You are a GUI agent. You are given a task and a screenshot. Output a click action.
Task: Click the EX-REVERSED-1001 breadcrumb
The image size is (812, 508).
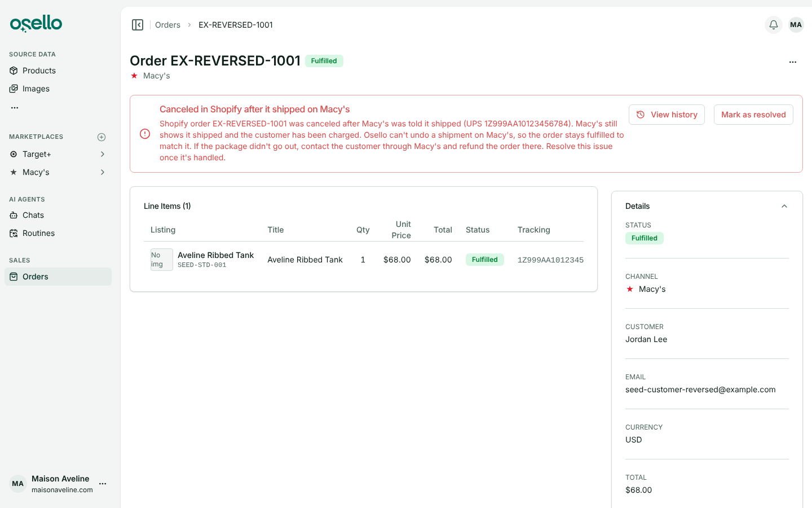click(236, 25)
